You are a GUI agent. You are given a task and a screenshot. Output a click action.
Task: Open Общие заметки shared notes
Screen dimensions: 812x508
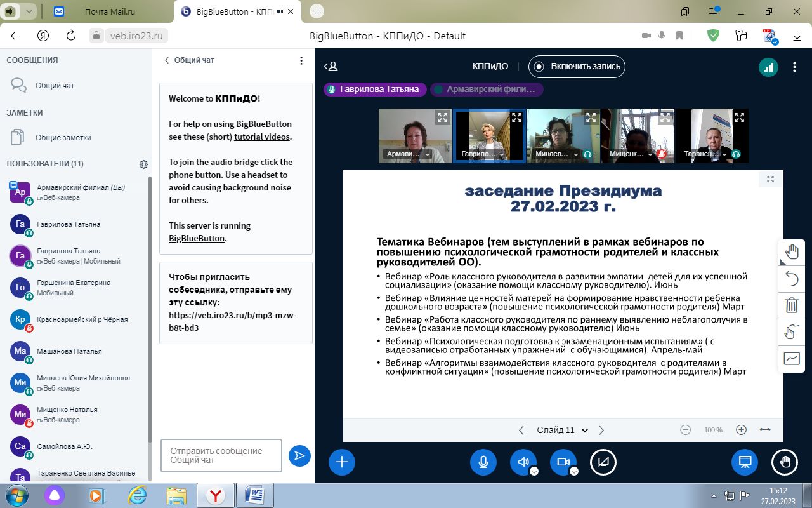[x=63, y=137]
